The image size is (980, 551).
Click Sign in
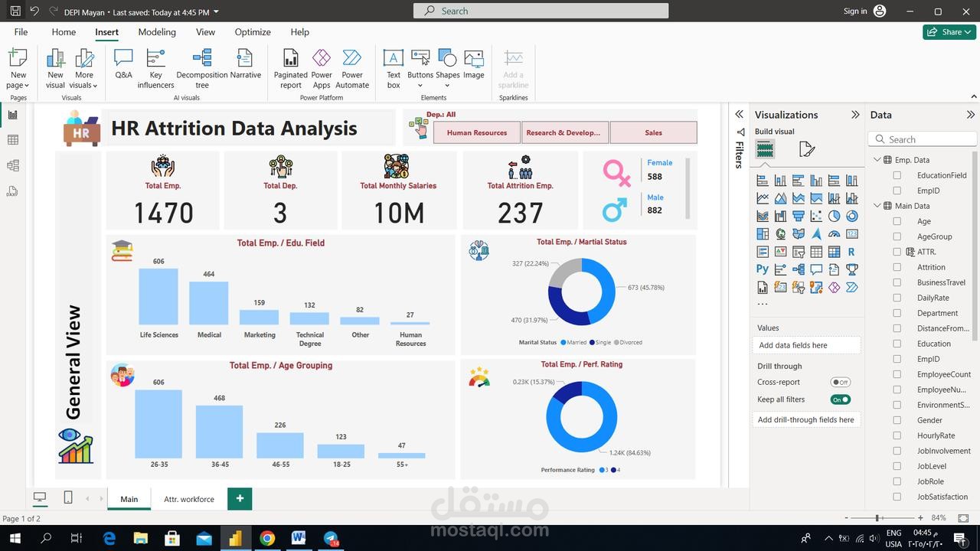(x=855, y=11)
